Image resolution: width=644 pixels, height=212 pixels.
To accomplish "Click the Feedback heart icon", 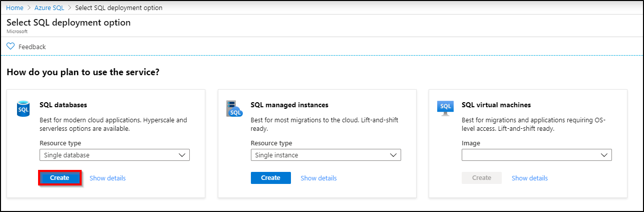I will [x=11, y=46].
